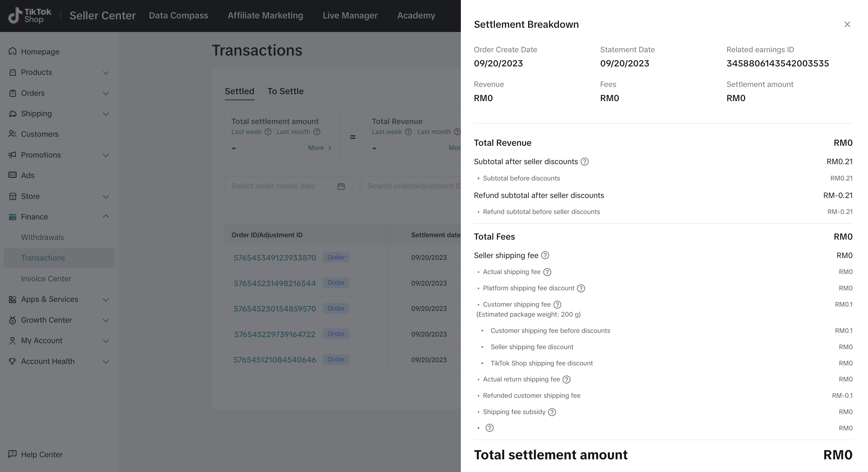
Task: Expand the Products section
Action: point(106,72)
